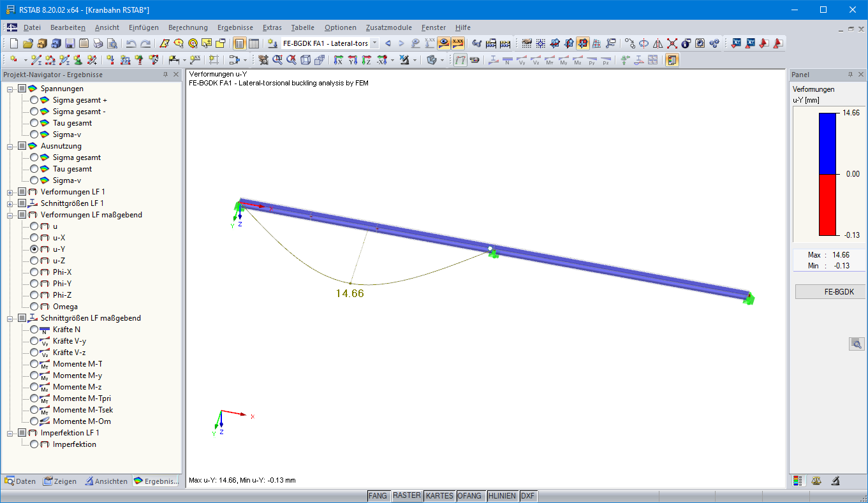The height and width of the screenshot is (503, 868).
Task: Toggle the RASTER status bar button
Action: pos(407,496)
